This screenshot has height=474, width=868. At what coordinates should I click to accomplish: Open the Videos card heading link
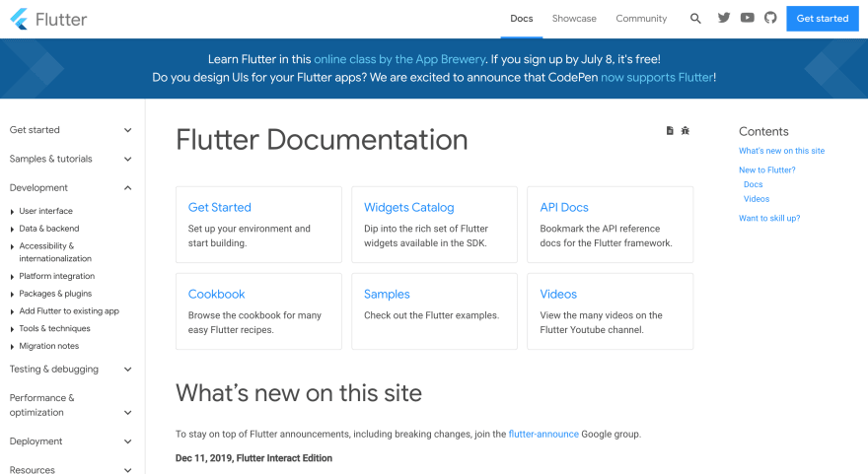click(x=558, y=295)
